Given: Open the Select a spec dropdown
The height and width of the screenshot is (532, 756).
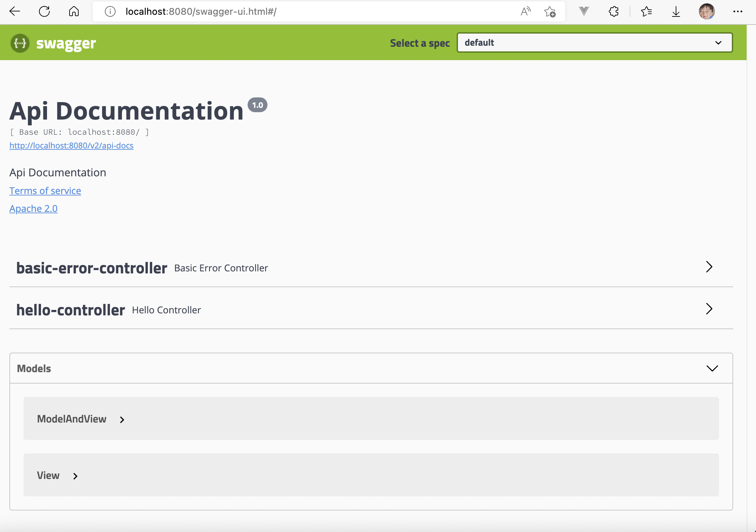Looking at the screenshot, I should tap(594, 43).
